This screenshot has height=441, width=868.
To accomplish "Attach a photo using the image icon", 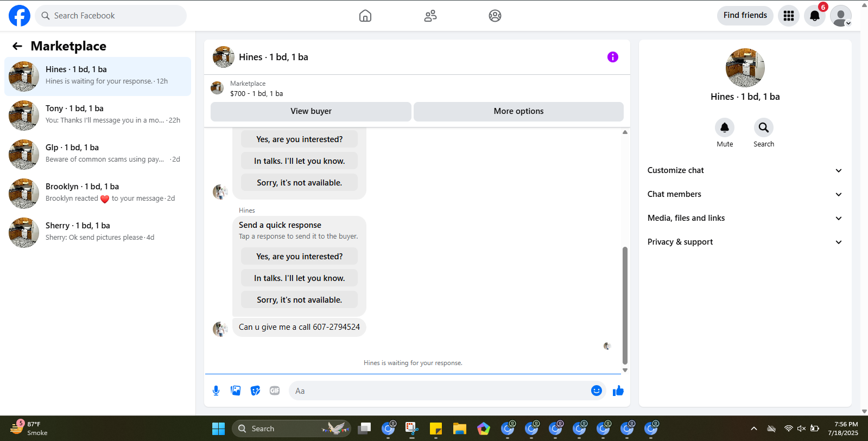I will (236, 391).
